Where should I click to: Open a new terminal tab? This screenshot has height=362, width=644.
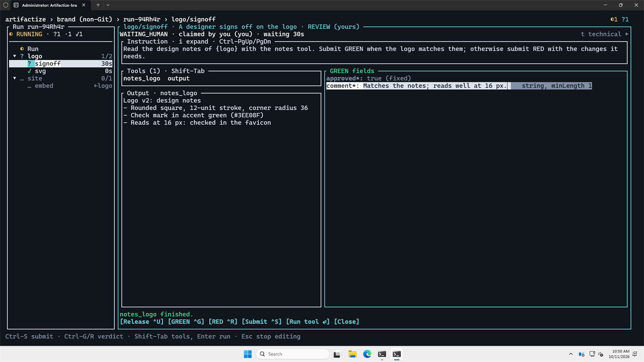tap(98, 5)
